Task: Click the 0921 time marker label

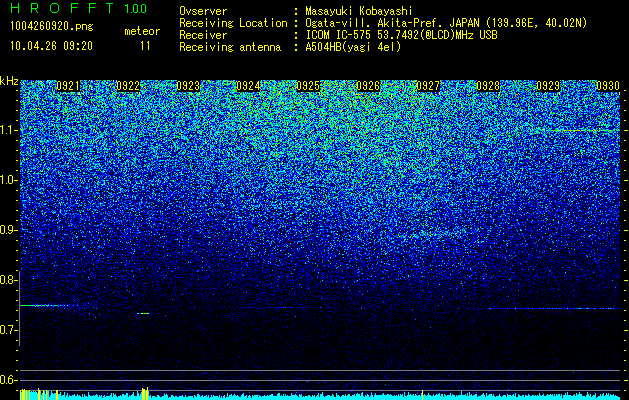Action: (68, 86)
